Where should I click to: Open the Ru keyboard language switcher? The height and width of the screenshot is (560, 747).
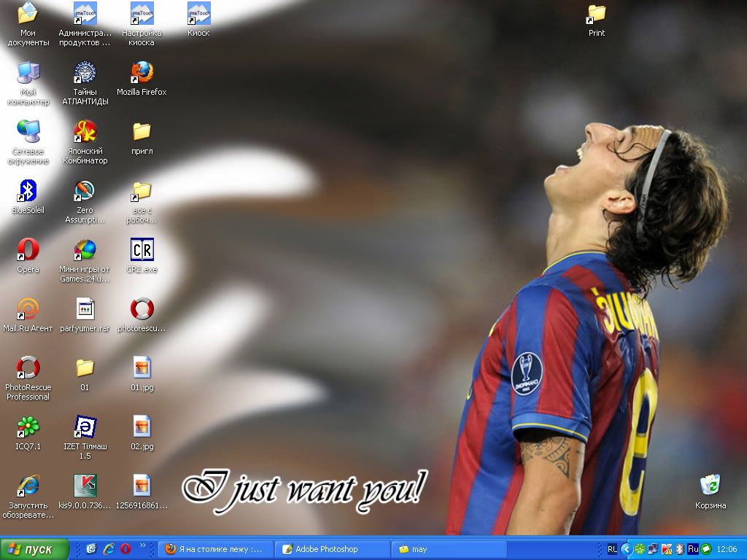tap(692, 549)
